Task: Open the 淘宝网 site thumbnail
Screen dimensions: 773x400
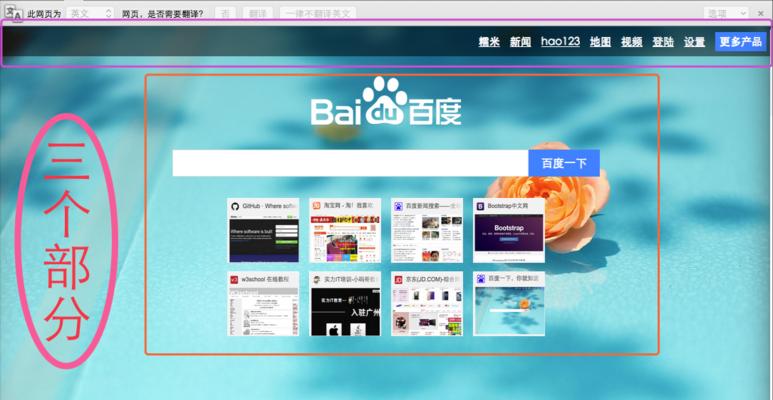Action: pyautogui.click(x=345, y=230)
